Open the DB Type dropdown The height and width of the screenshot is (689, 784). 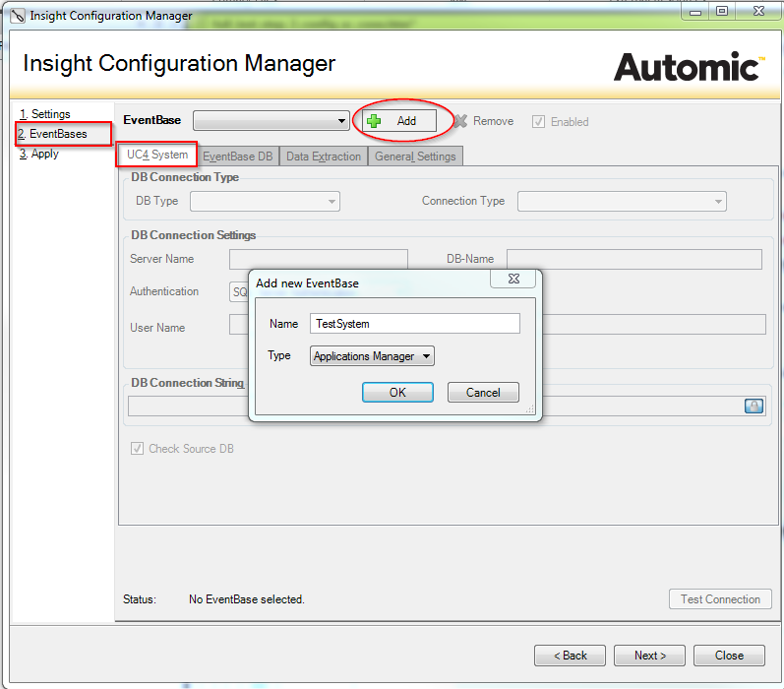[265, 201]
